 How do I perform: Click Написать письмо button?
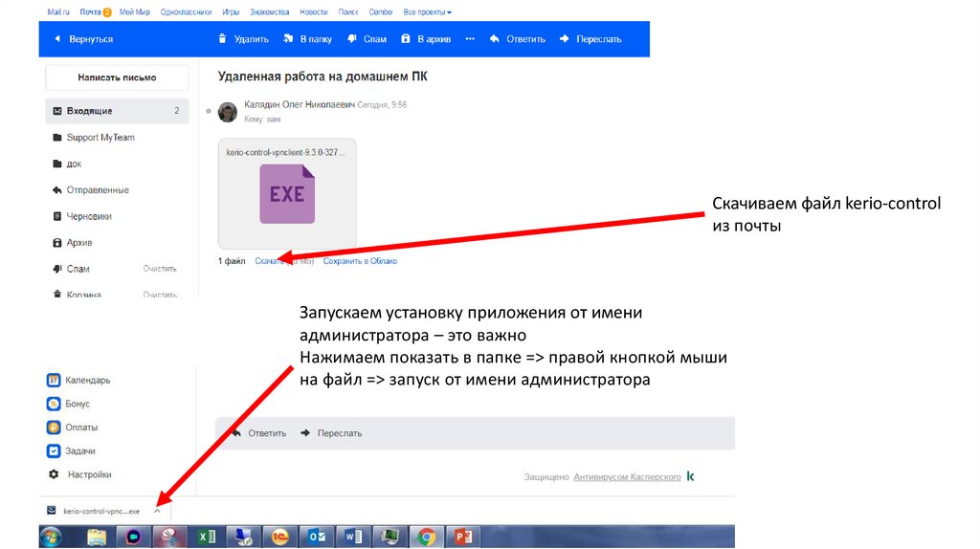click(x=117, y=77)
